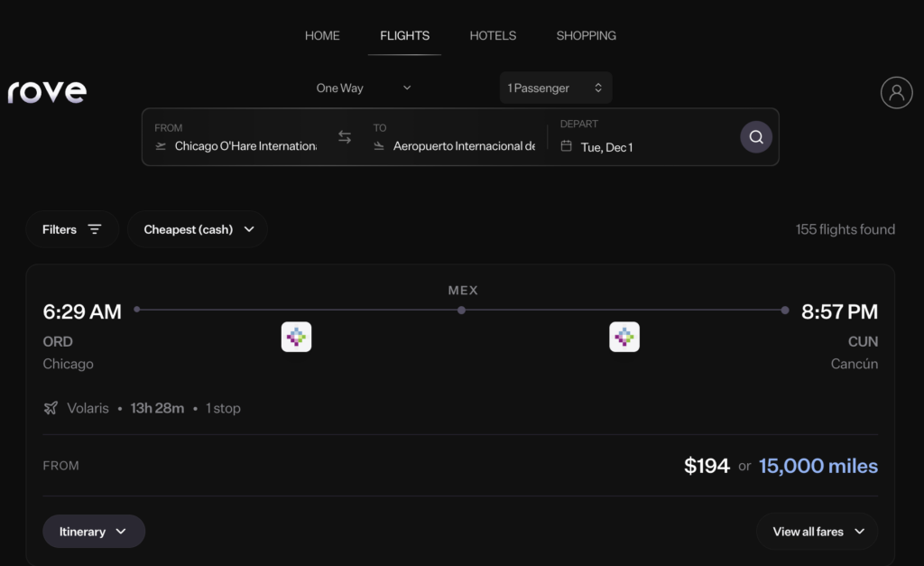Edit the From airport field
This screenshot has width=924, height=566.
pos(236,137)
